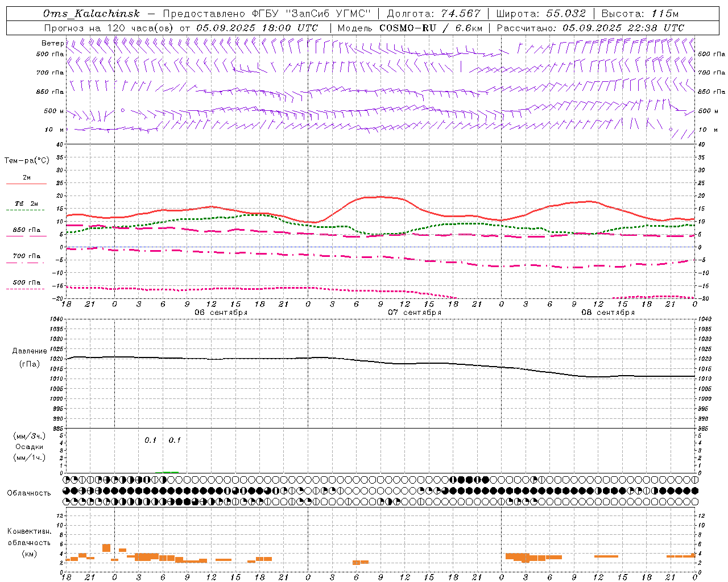The height and width of the screenshot is (582, 728).
Task: Click the "08 сентября" date label
Action: [x=608, y=313]
